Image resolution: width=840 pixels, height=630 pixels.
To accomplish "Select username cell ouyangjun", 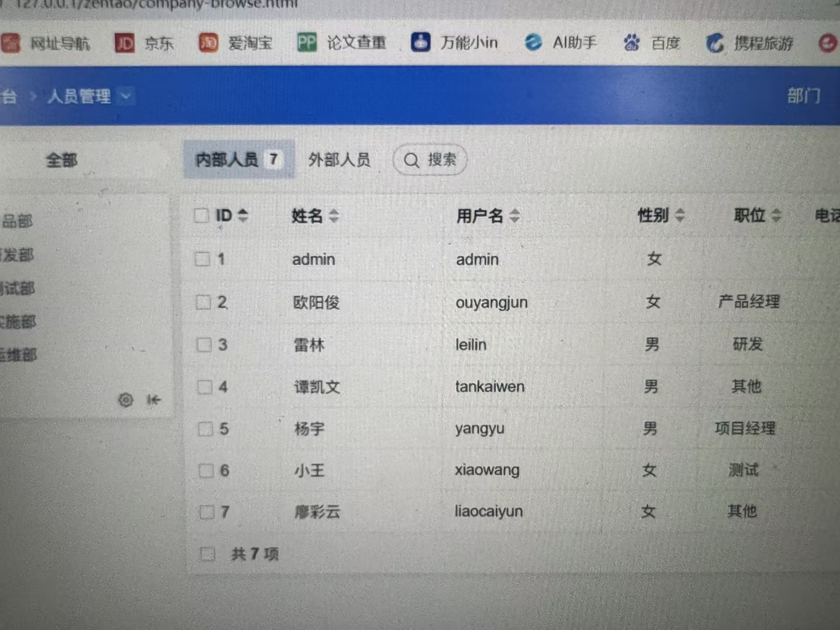I will click(x=492, y=303).
